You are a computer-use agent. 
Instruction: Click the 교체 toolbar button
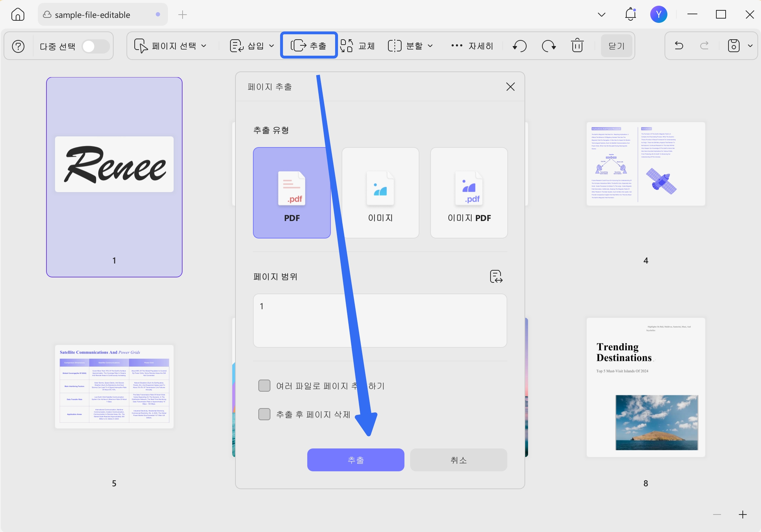coord(358,46)
